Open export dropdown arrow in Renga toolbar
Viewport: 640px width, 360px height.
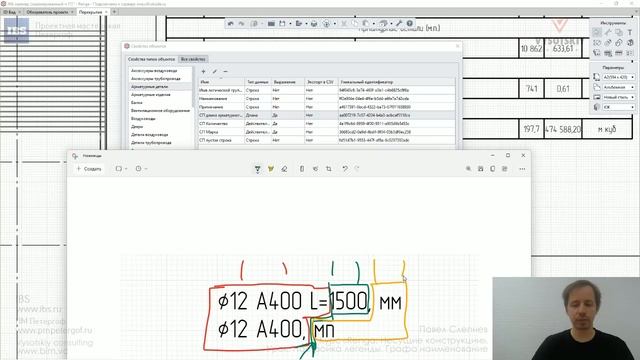coord(306,24)
